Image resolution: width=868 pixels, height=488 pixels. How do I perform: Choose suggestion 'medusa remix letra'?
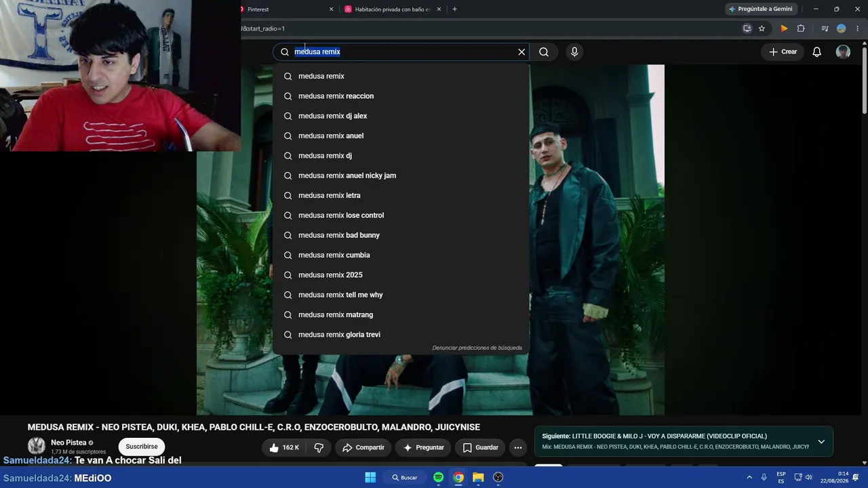coord(401,195)
